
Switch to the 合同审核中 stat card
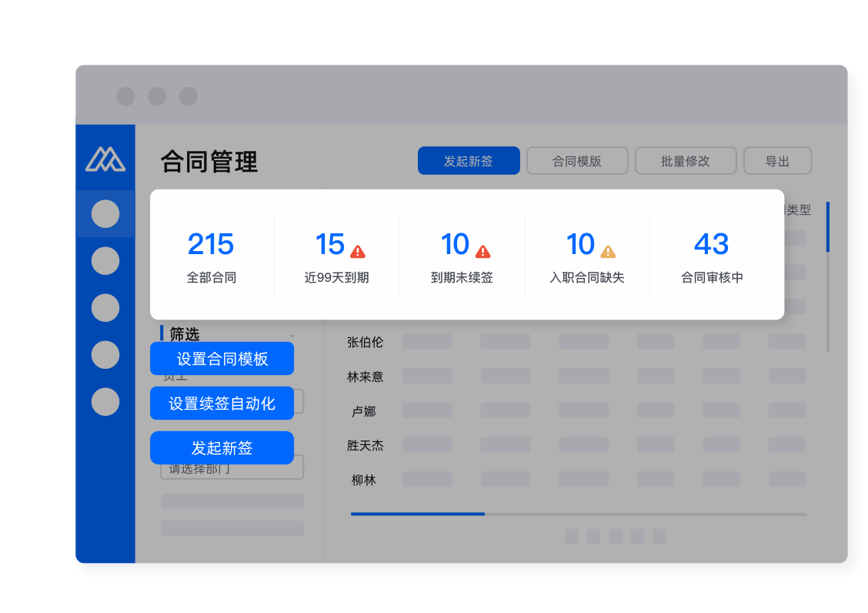(x=712, y=255)
